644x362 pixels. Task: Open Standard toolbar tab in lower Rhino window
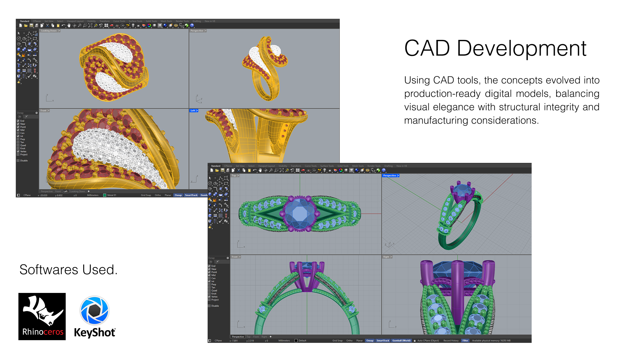coord(216,166)
